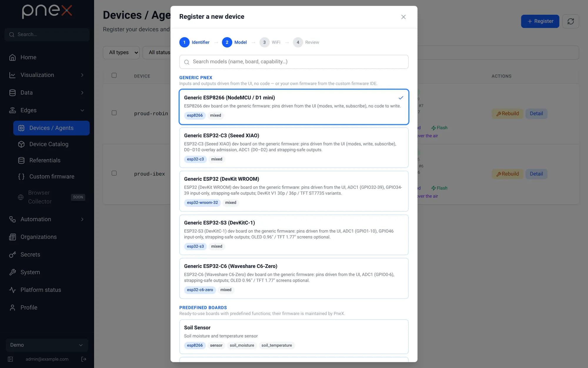
Task: Click the refresh icon beside the Register button
Action: (571, 21)
